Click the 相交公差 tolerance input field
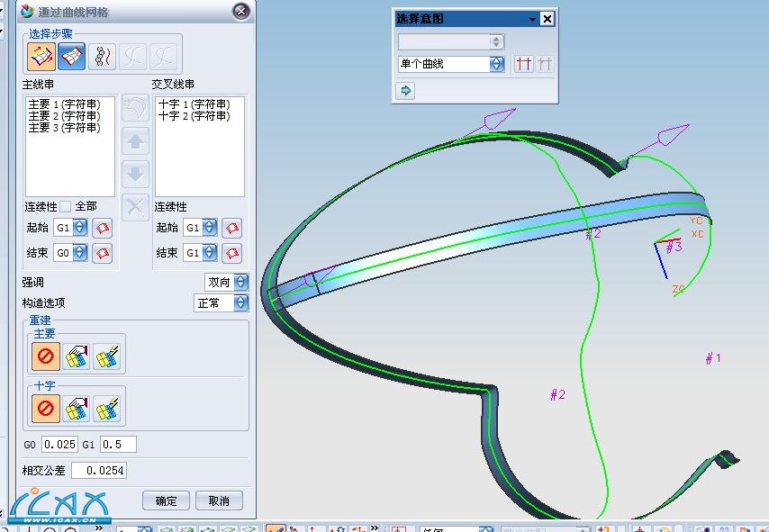The image size is (769, 532). pyautogui.click(x=99, y=471)
